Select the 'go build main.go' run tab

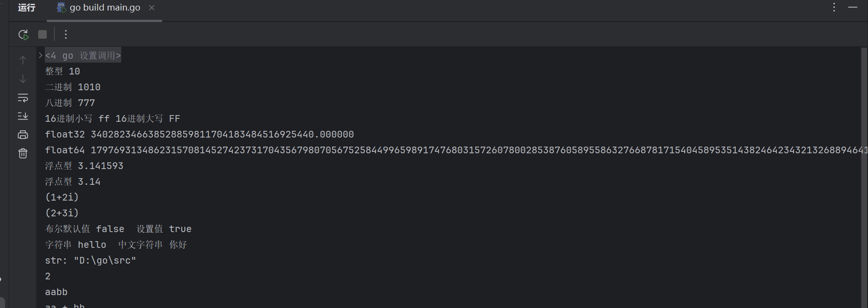[x=105, y=8]
